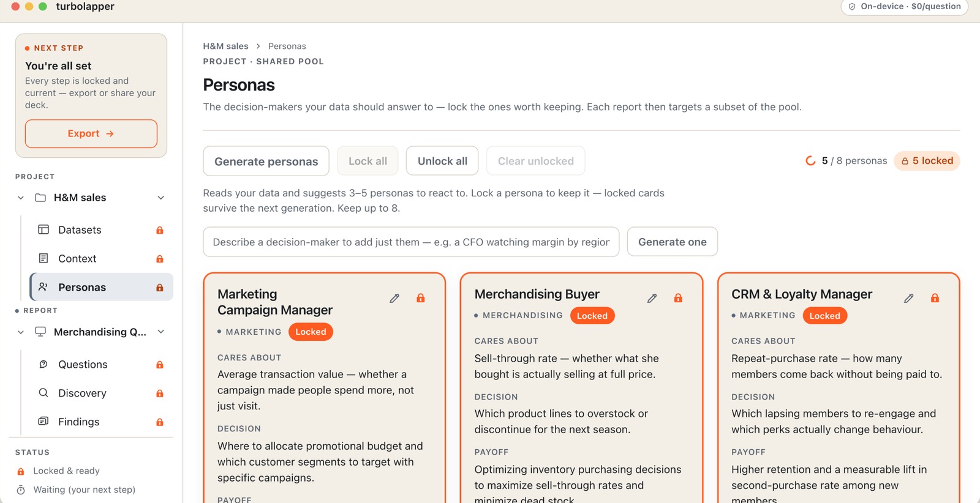The image size is (980, 503).
Task: Click the shield icon in On-device pill
Action: (852, 7)
